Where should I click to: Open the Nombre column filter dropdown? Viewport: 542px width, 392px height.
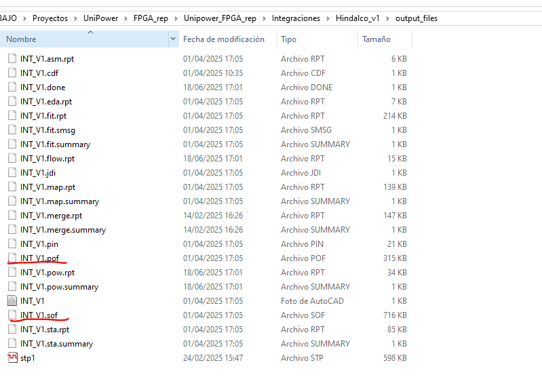173,39
